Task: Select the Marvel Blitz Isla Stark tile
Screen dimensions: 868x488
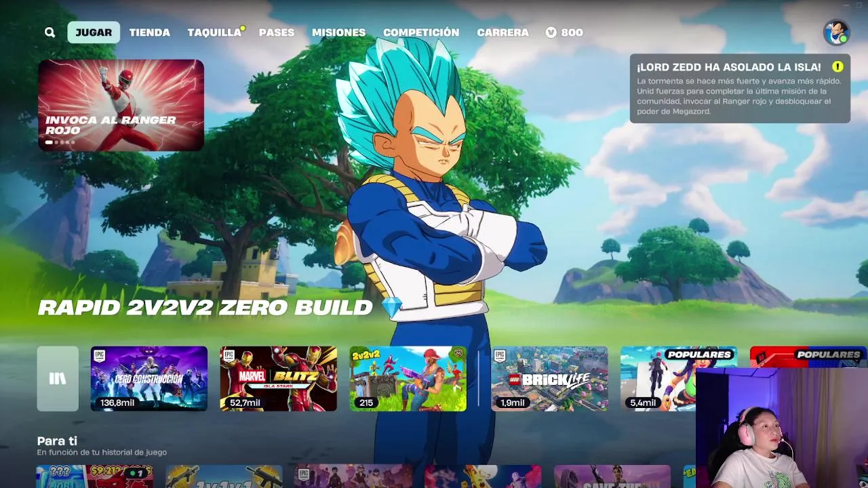Action: [x=278, y=379]
